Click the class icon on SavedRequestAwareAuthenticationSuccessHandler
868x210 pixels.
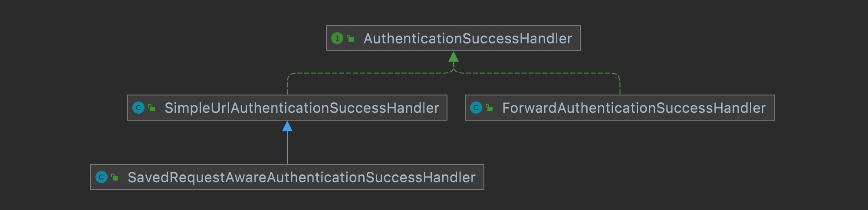pos(102,177)
